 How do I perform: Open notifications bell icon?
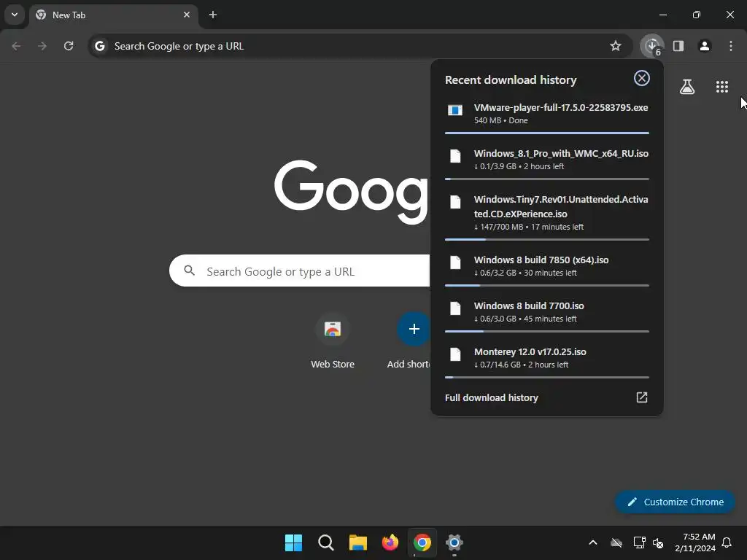[727, 542]
